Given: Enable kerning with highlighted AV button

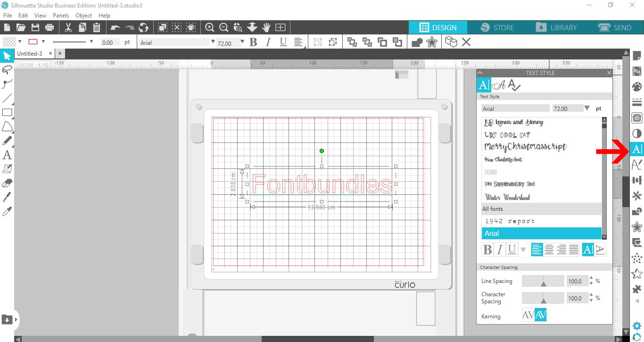Looking at the screenshot, I should pos(541,315).
